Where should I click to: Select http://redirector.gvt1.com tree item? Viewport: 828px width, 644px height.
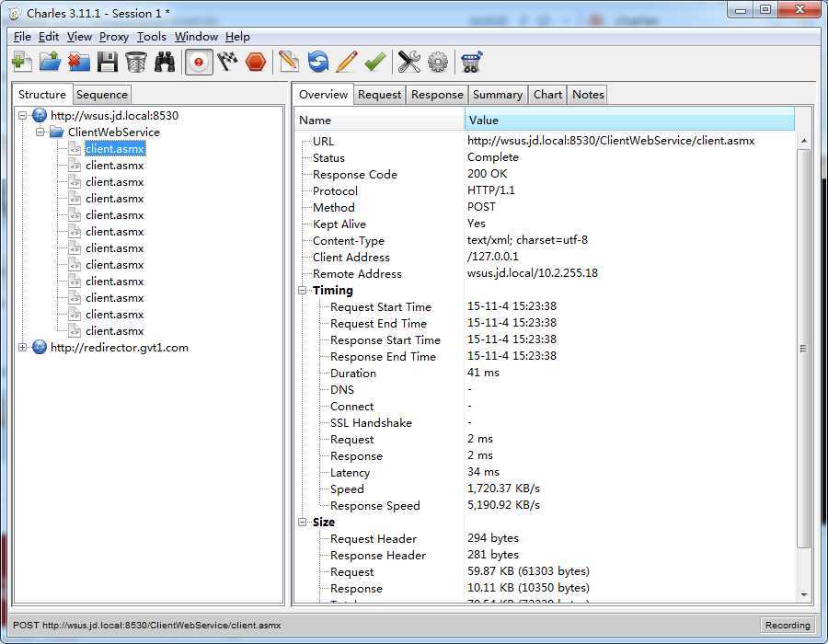(x=120, y=348)
